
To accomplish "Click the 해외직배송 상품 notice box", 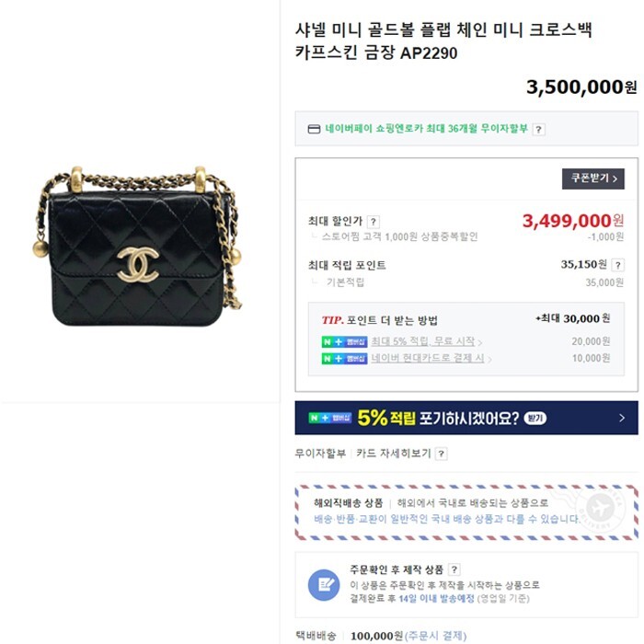I will pyautogui.click(x=466, y=512).
